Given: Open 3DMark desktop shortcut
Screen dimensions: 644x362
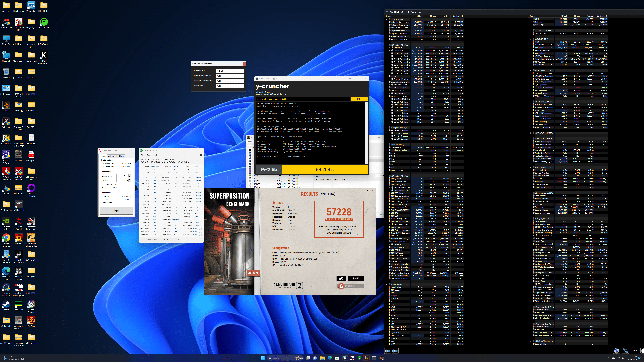Looking at the screenshot, I should [6, 106].
